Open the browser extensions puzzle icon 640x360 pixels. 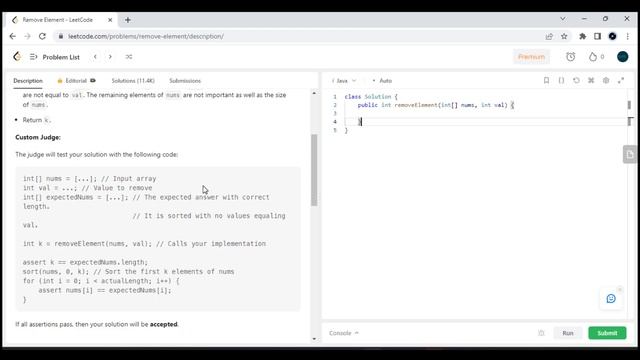pos(582,36)
